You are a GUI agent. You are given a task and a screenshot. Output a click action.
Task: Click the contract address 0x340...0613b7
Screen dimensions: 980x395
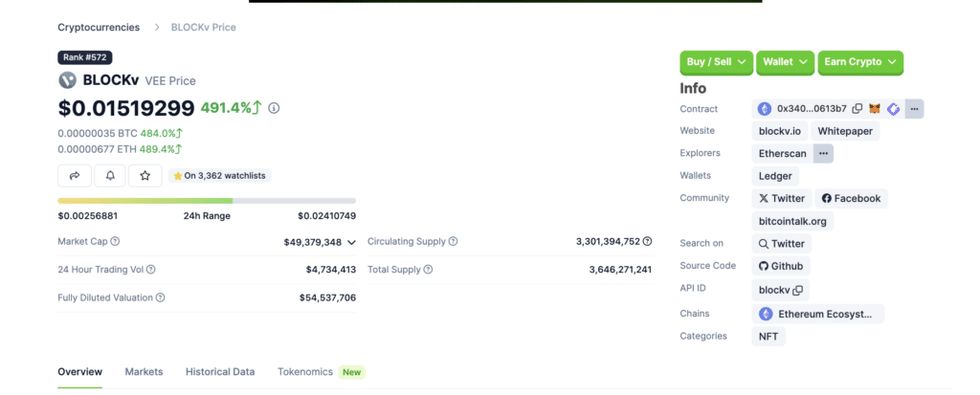pyautogui.click(x=812, y=109)
